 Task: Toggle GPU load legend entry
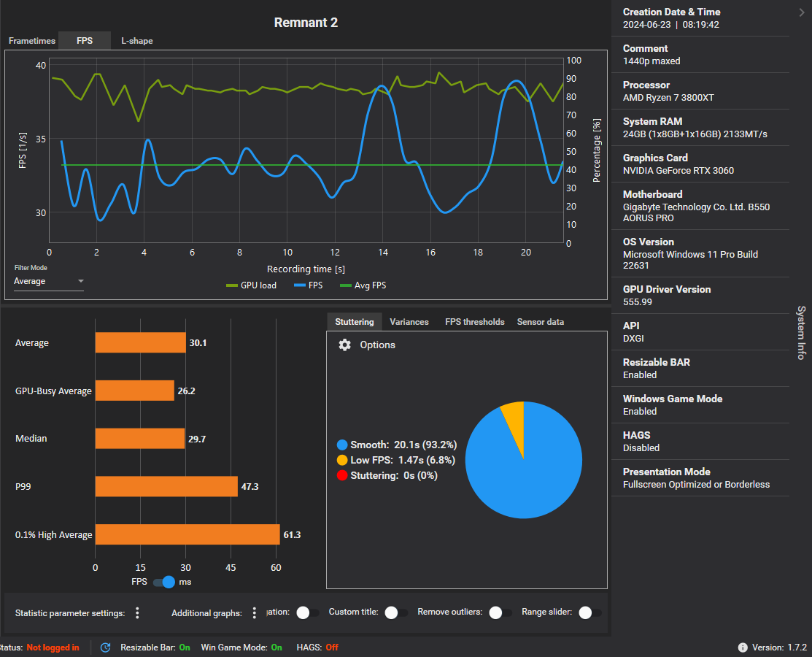pyautogui.click(x=252, y=285)
